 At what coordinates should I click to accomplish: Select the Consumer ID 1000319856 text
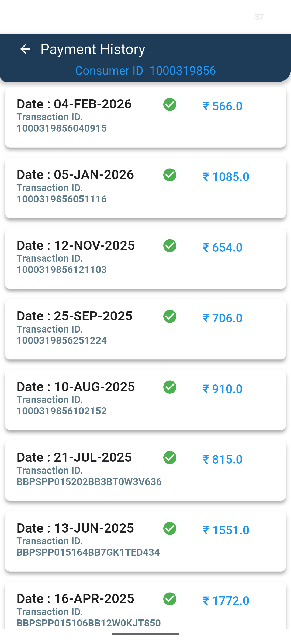tap(145, 71)
